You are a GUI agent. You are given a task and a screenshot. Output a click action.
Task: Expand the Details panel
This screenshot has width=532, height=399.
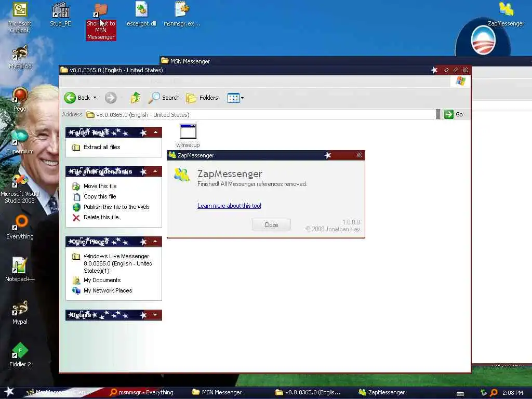point(155,315)
